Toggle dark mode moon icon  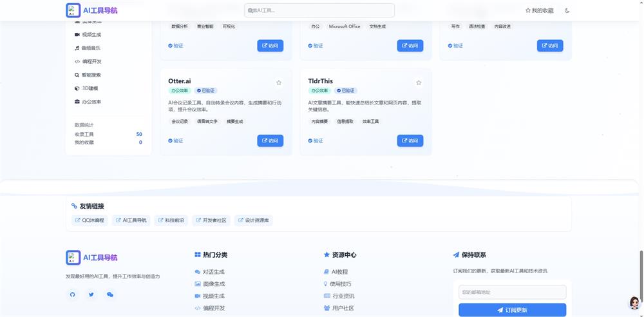tap(567, 11)
